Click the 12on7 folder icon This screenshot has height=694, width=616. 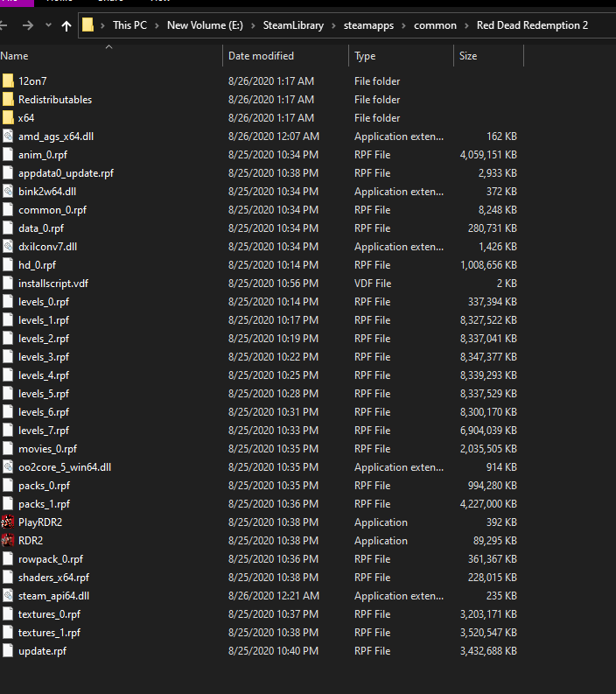pyautogui.click(x=8, y=81)
